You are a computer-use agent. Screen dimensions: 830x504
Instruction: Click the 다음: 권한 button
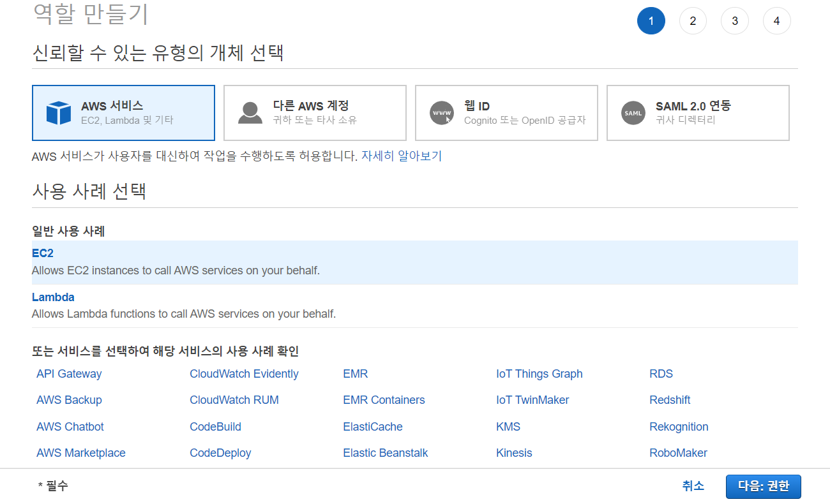coord(764,487)
